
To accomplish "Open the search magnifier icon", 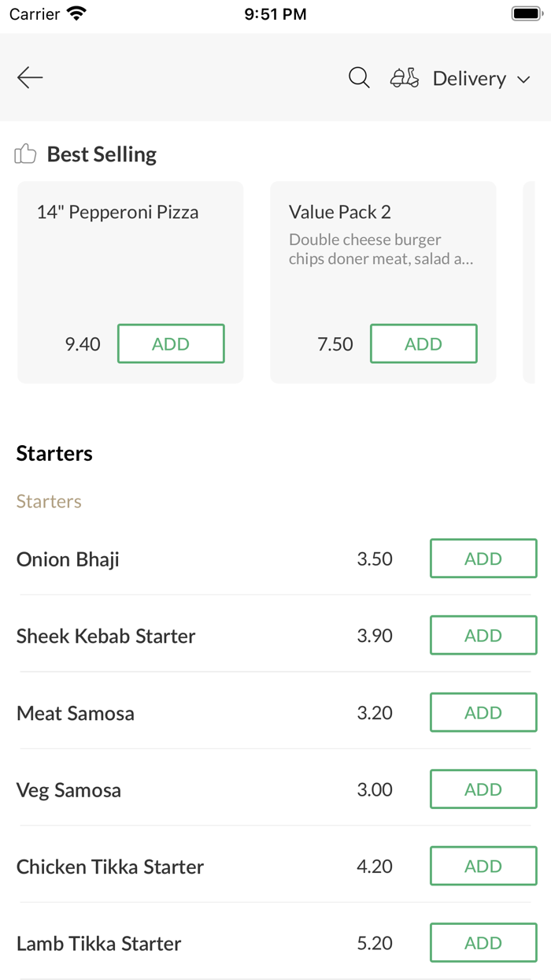I will pyautogui.click(x=359, y=78).
